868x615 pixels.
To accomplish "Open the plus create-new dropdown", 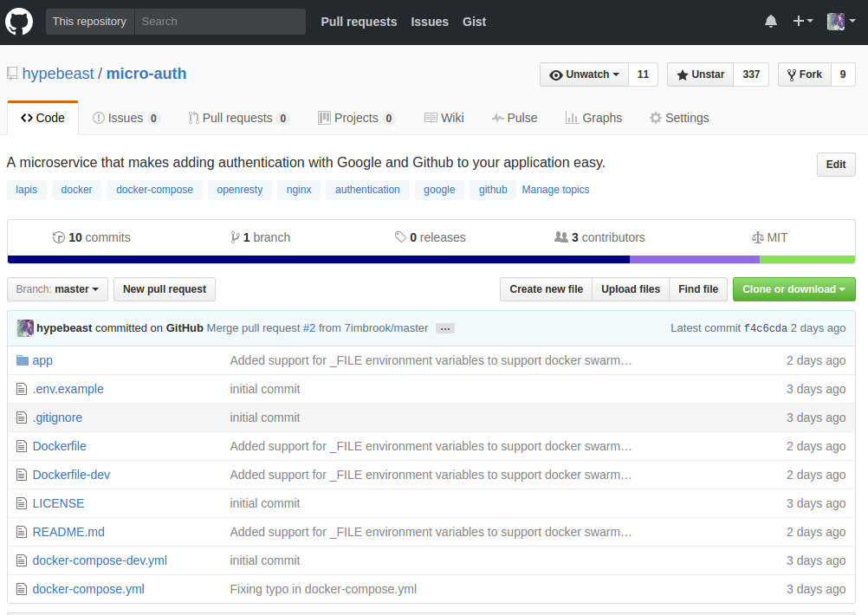I will (x=802, y=22).
